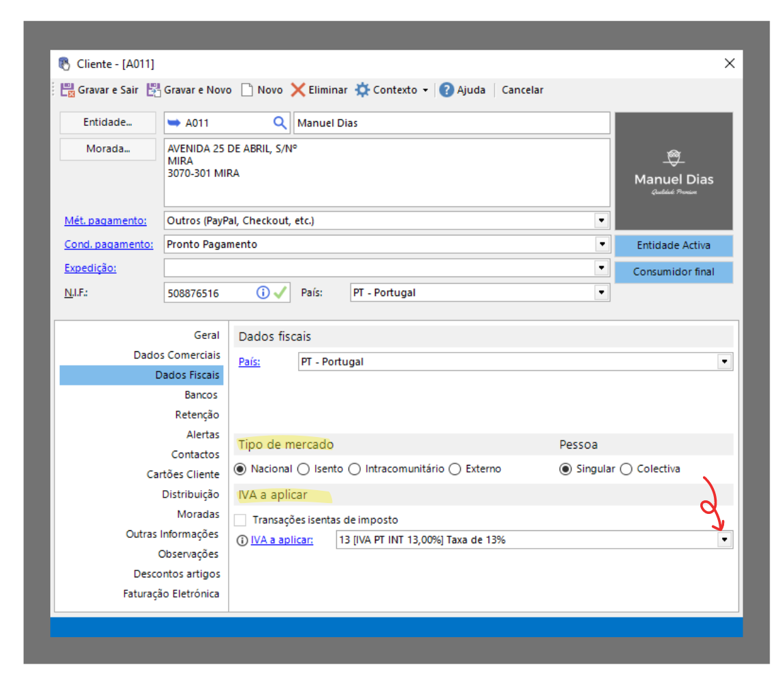Click the red X Eliminar icon
This screenshot has height=678, width=784.
coord(298,90)
